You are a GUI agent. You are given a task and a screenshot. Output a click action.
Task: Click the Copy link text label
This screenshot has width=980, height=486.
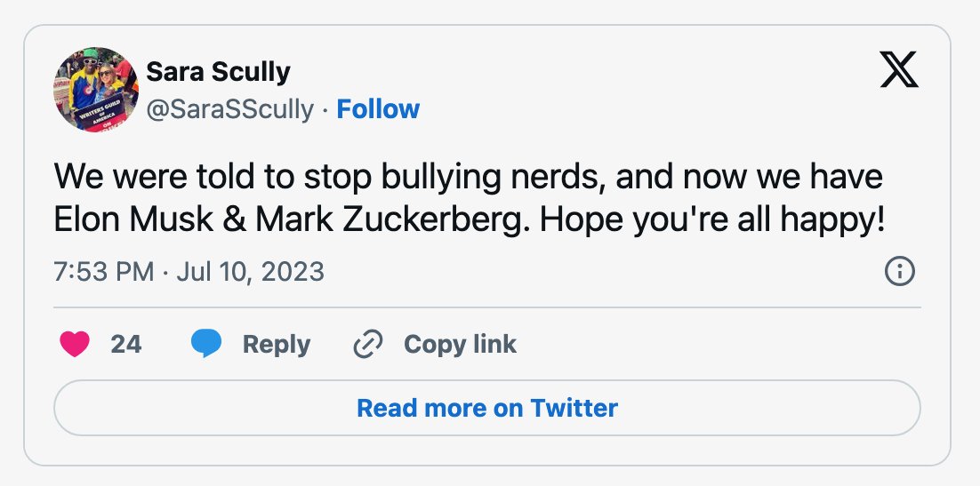click(x=460, y=344)
